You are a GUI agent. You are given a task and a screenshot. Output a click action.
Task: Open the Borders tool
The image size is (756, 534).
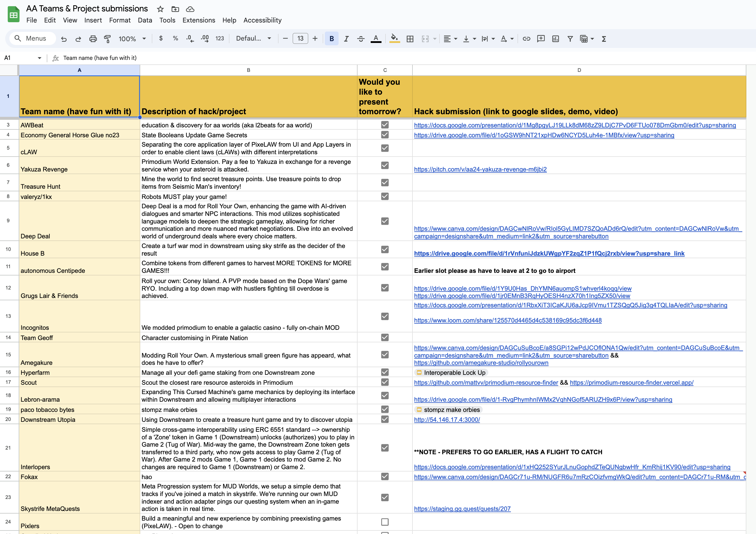(x=410, y=39)
